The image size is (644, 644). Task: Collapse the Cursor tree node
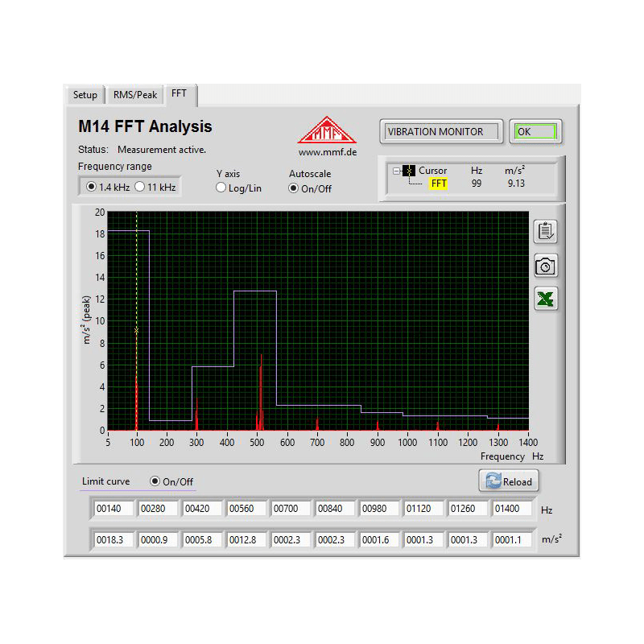click(x=396, y=171)
